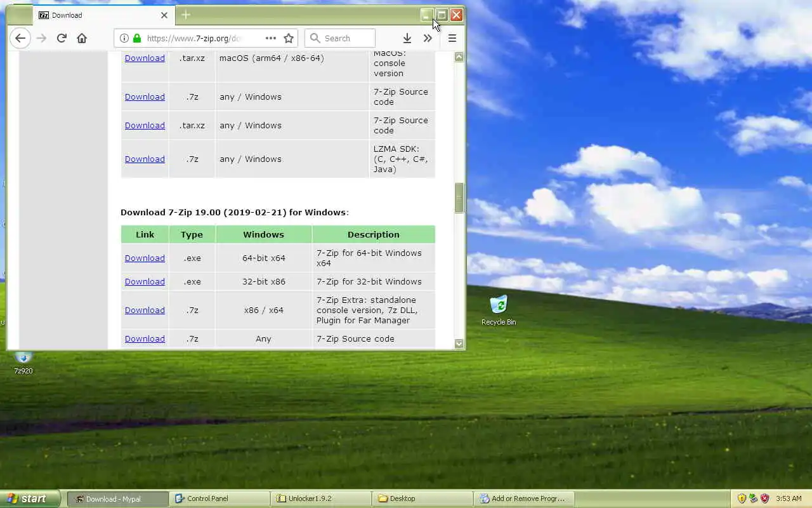Click the 7z favicon on the tab
812x508 pixels.
(44, 15)
